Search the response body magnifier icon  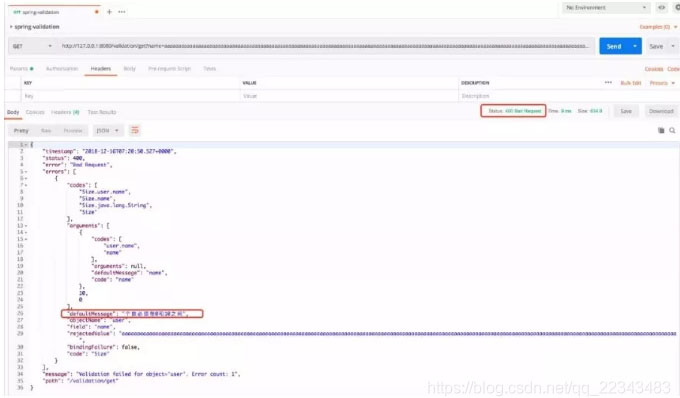(x=672, y=130)
